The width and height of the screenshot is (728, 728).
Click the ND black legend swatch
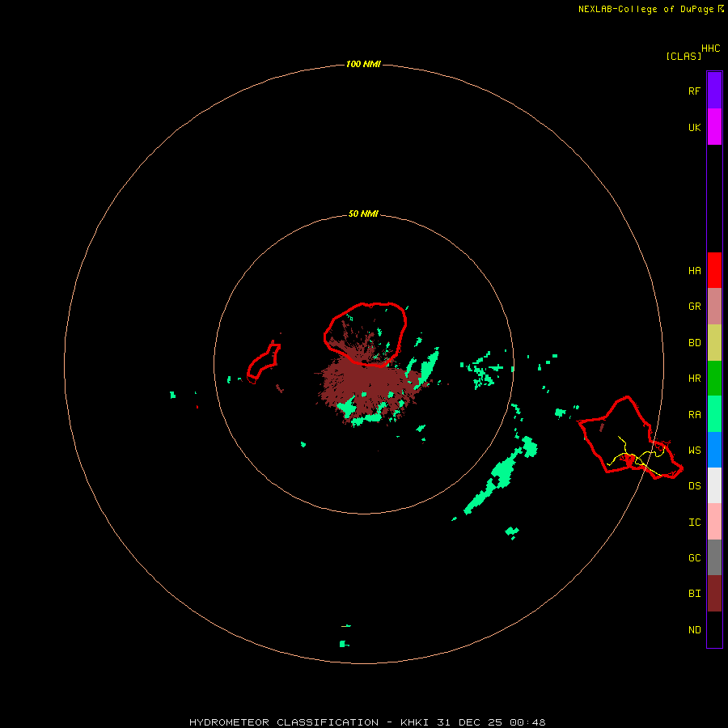(714, 629)
